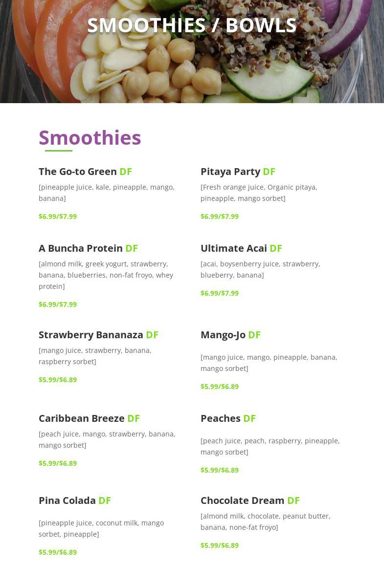
Task: Click the Mango-Jo ingredients text
Action: (269, 363)
